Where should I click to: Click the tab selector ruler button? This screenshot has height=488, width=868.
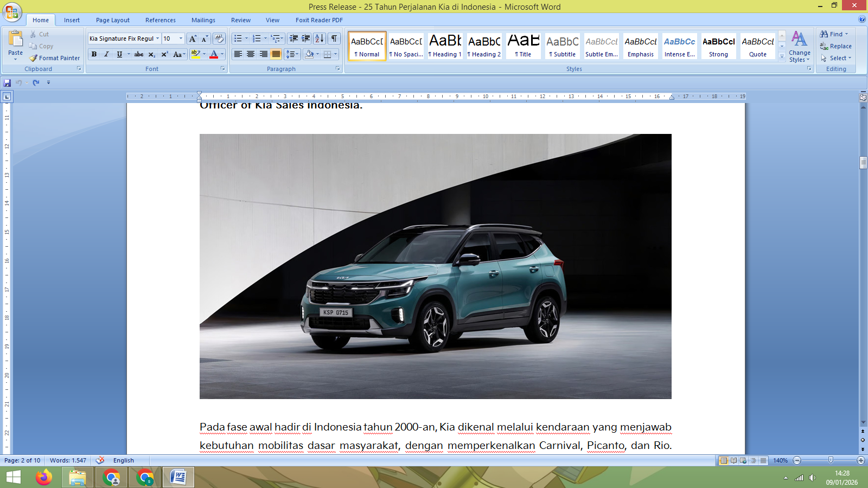[7, 97]
